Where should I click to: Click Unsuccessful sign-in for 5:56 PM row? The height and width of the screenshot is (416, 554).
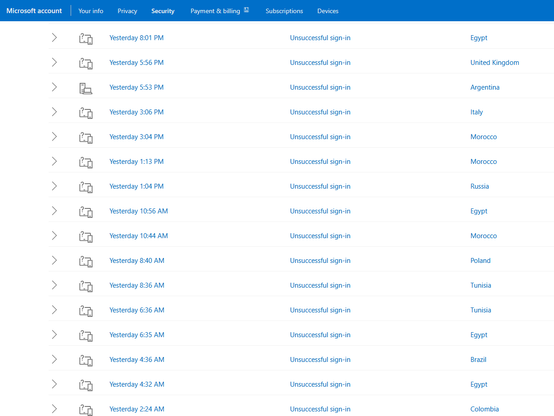(x=320, y=63)
